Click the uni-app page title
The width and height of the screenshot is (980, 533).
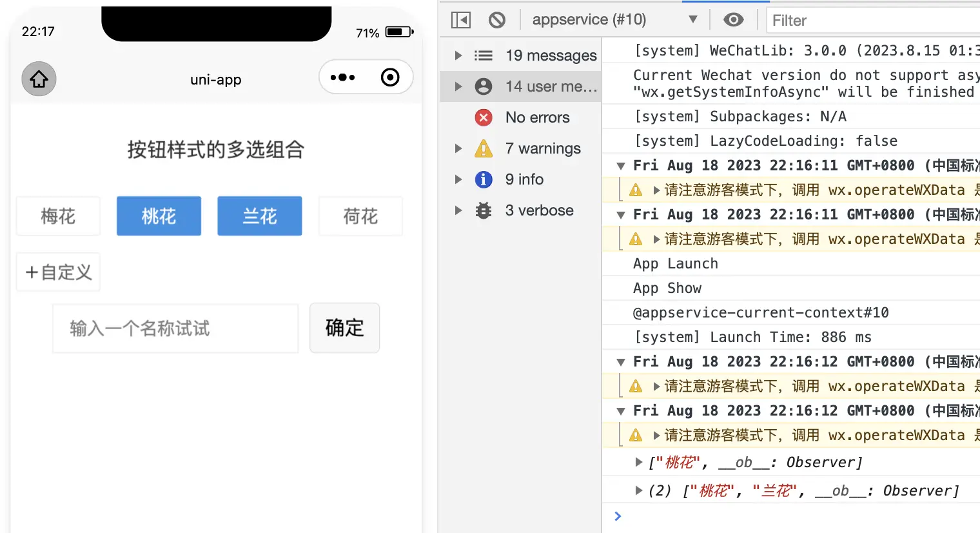click(215, 79)
